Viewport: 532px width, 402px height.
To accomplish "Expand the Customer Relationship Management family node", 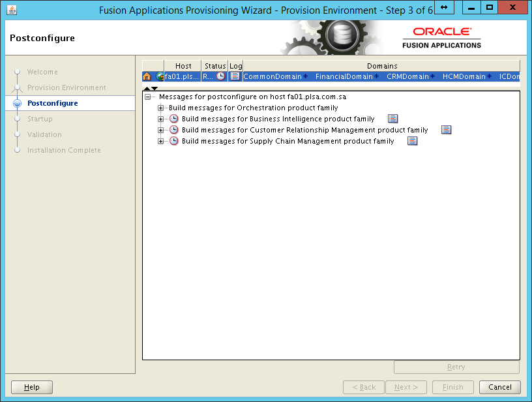I will coord(161,131).
